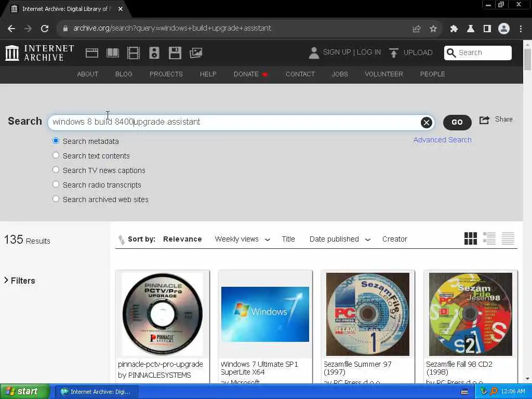
Task: Open Chrome three-dot menu
Action: pyautogui.click(x=521, y=29)
